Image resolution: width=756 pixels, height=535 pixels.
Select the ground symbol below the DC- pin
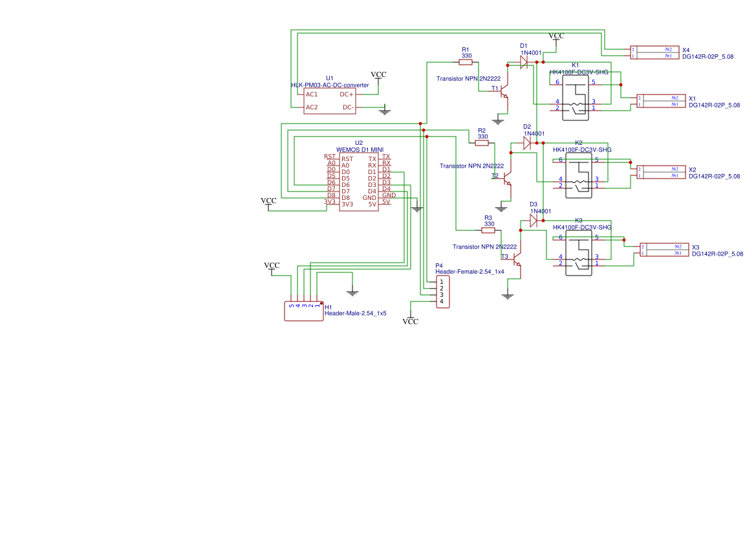pyautogui.click(x=383, y=110)
